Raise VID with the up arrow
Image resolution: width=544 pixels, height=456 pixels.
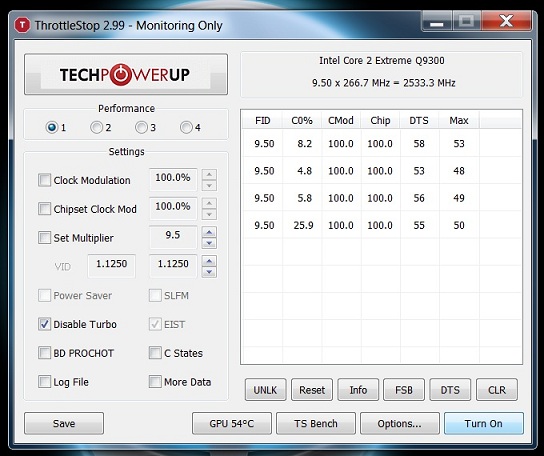pyautogui.click(x=209, y=261)
